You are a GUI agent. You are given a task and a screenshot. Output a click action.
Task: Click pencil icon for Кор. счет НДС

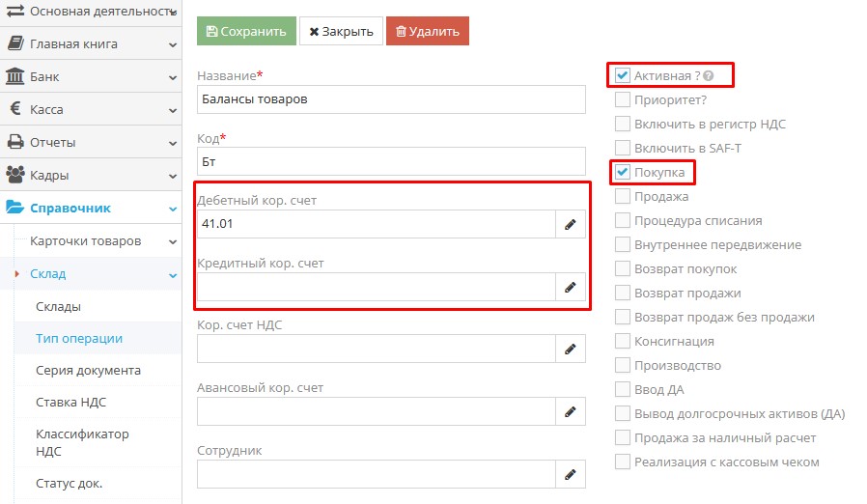click(570, 349)
